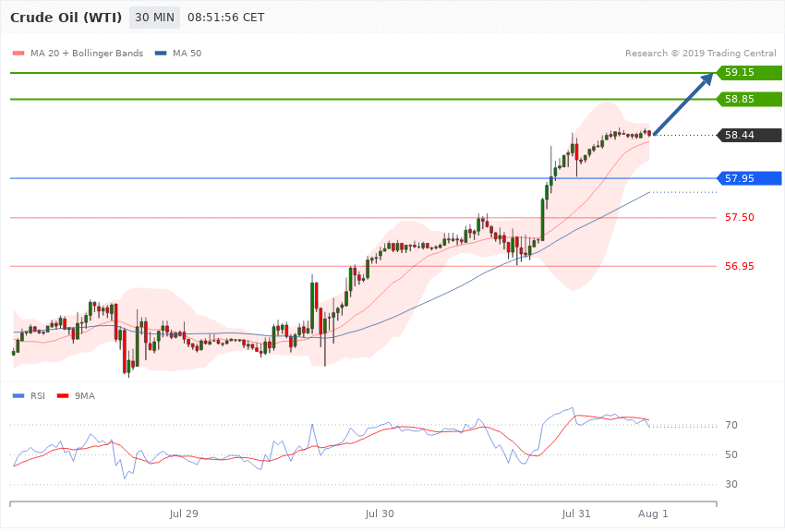Click the Crude Oil (WTI) title
This screenshot has height=532, width=785.
[x=66, y=18]
